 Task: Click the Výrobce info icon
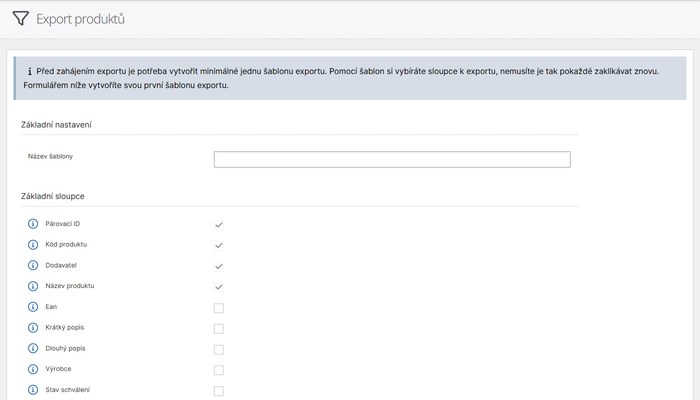click(x=33, y=369)
